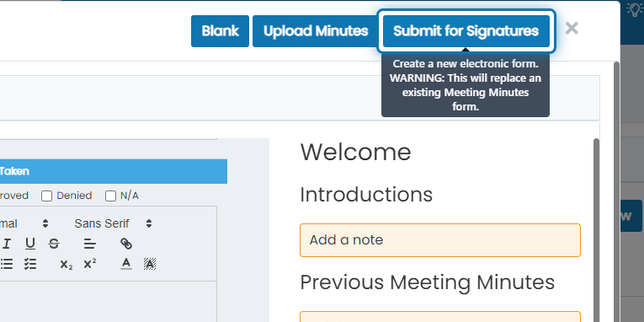Click the Blank button
Image resolution: width=644 pixels, height=322 pixels.
[221, 31]
